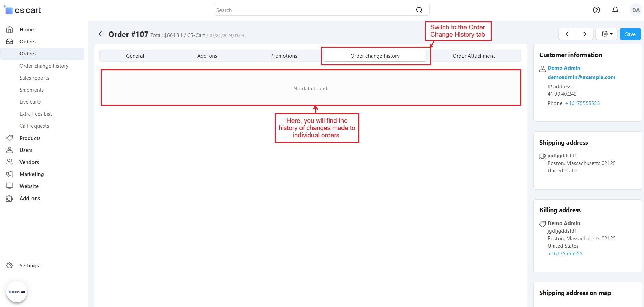Go to the previous order with left chevron
The width and height of the screenshot is (644, 307).
click(x=567, y=34)
